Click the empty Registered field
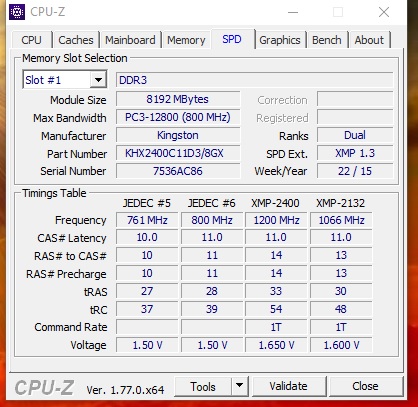Viewport: 418px width, 407px height. click(x=355, y=117)
